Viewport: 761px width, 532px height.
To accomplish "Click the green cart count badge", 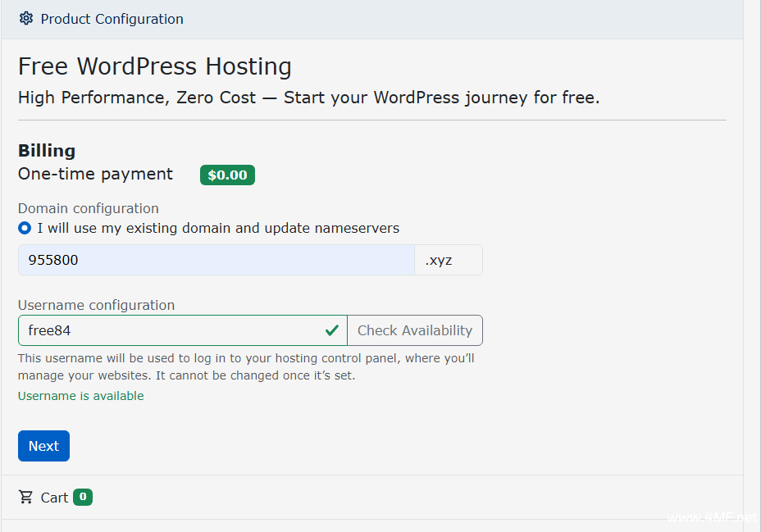I will (x=82, y=497).
